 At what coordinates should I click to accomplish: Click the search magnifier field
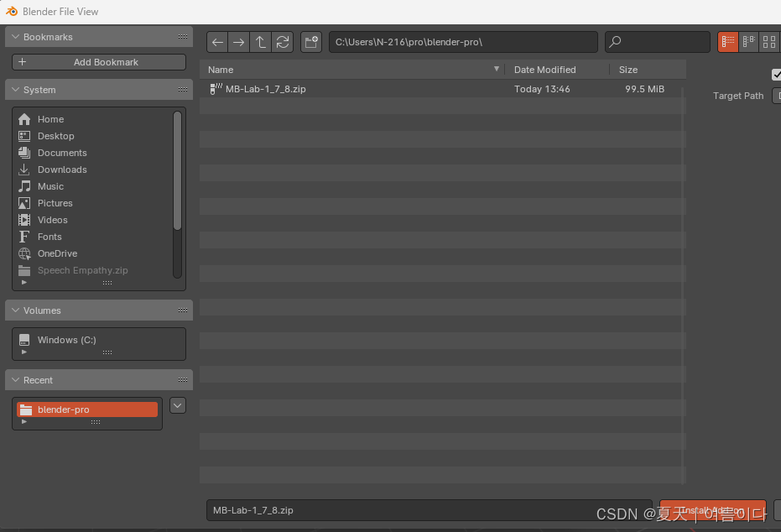[658, 42]
